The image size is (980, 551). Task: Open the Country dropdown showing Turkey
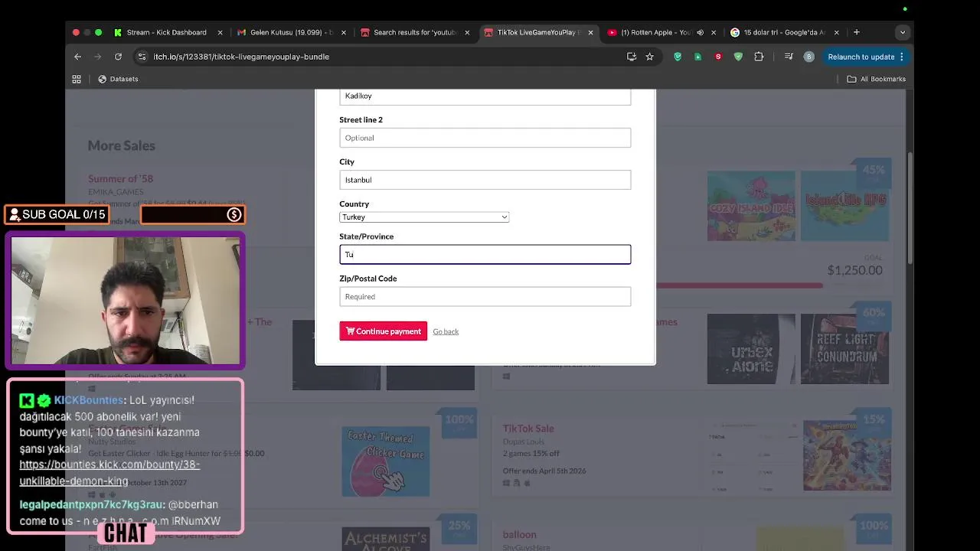424,217
